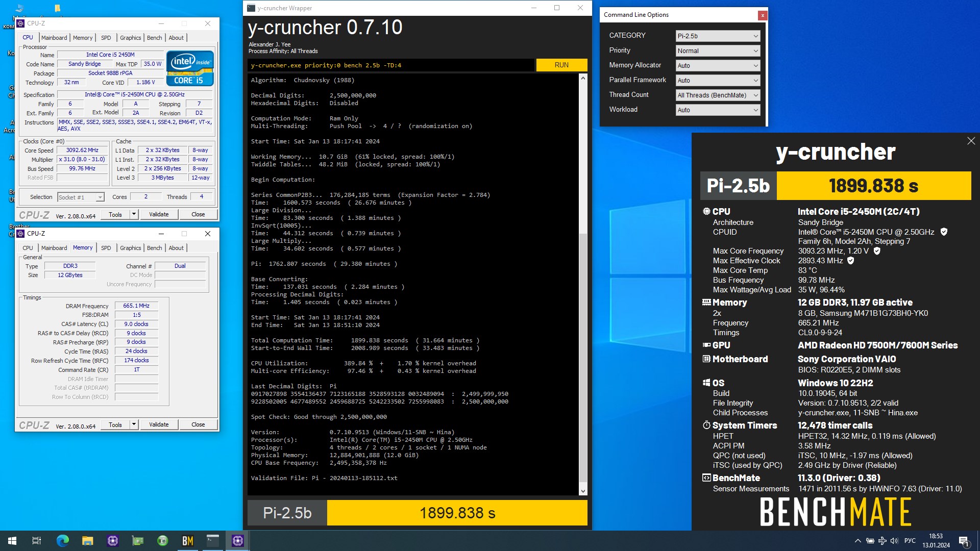Click Close in the upper CPU-Z window
The width and height of the screenshot is (980, 551).
pos(198,214)
